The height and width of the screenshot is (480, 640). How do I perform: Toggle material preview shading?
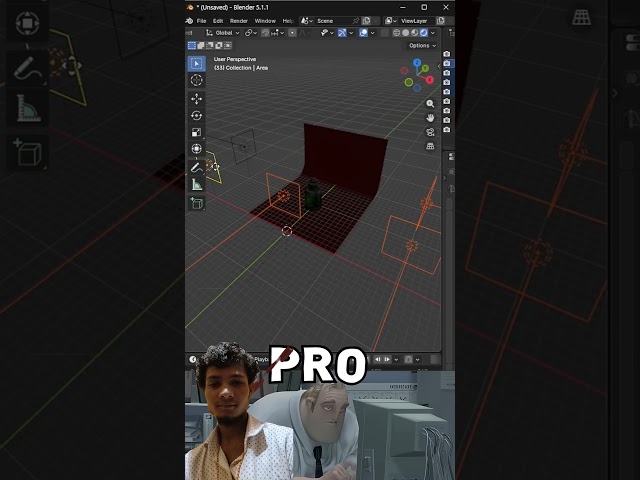point(414,33)
